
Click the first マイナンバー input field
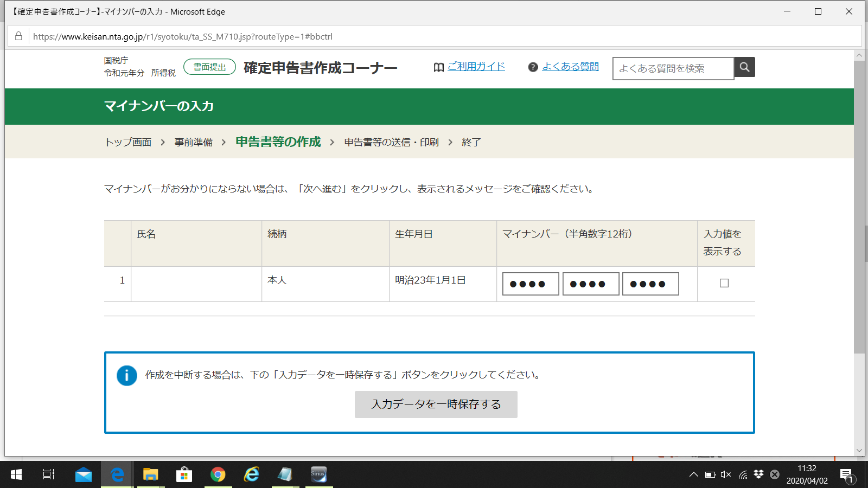click(530, 283)
